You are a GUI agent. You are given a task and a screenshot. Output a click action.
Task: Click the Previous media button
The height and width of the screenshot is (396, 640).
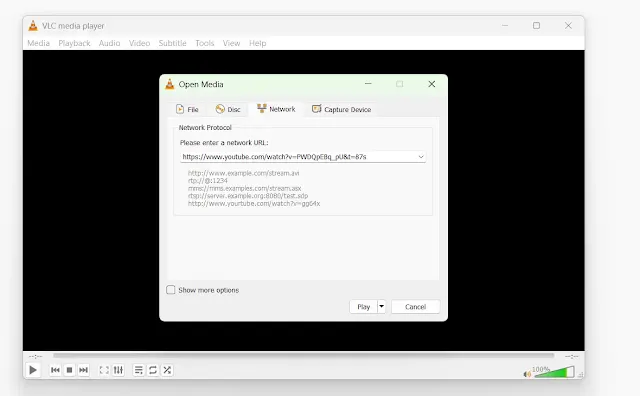pyautogui.click(x=55, y=370)
